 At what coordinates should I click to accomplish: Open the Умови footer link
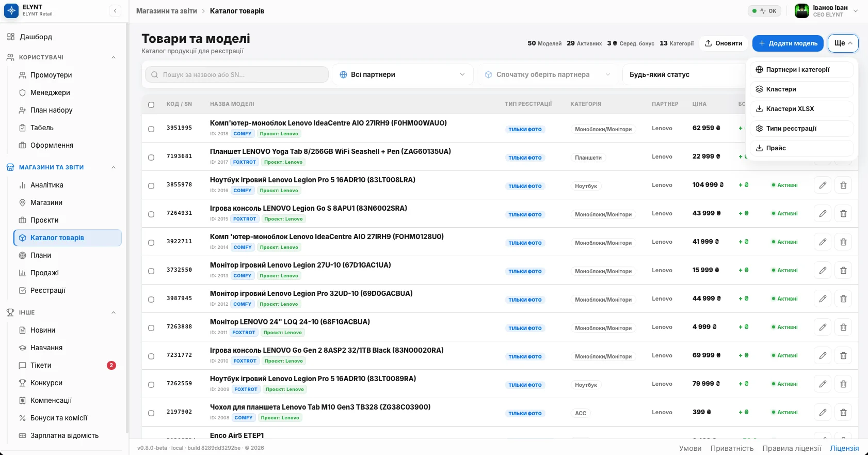(690, 448)
